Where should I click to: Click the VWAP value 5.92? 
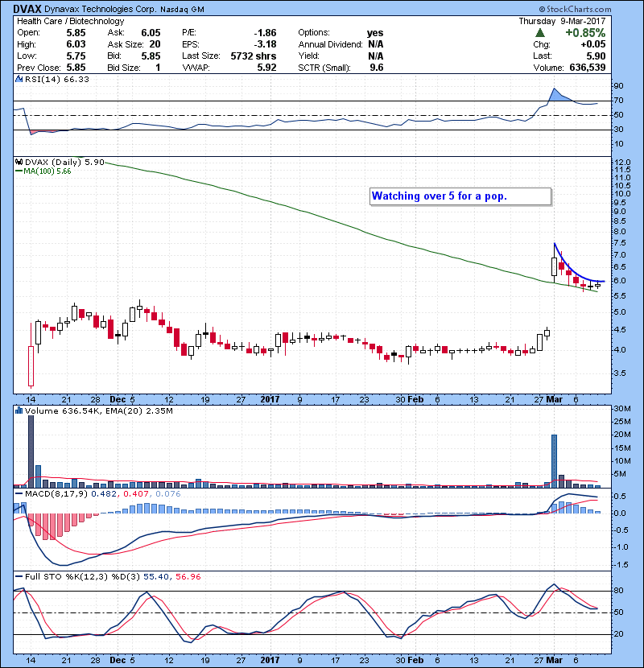tap(266, 68)
